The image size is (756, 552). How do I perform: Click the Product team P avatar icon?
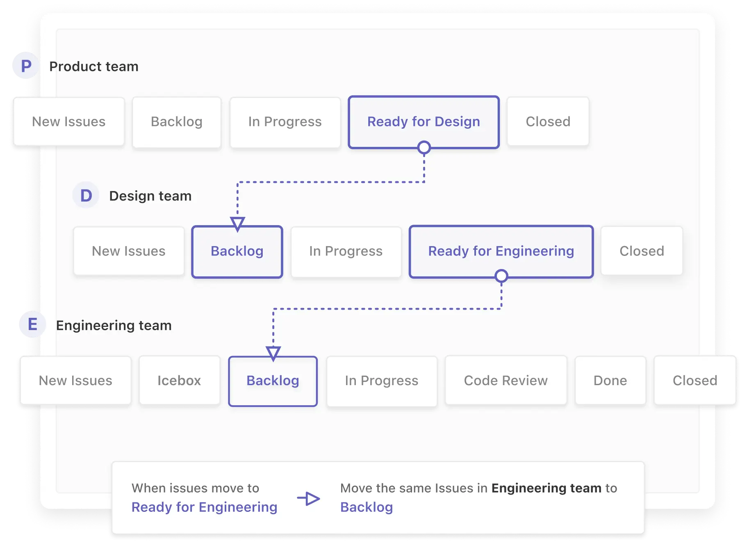pos(26,66)
